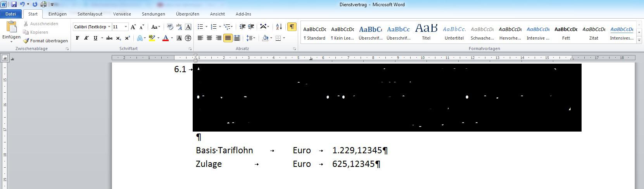
Task: Switch to the Seitenlayout tab
Action: pyautogui.click(x=90, y=14)
